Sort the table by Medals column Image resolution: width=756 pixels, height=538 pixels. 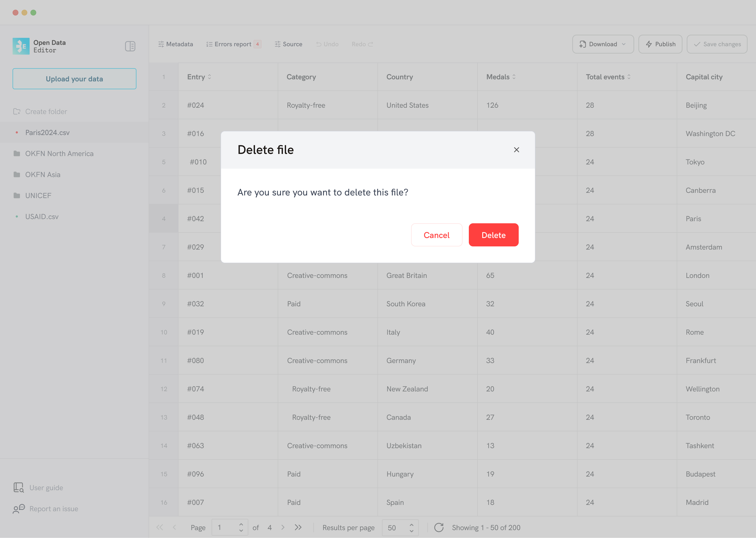coord(514,77)
